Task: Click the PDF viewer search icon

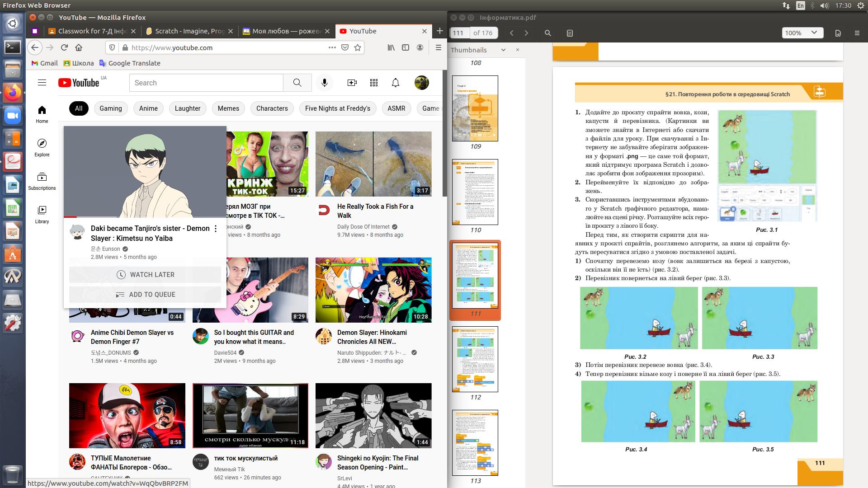Action: [x=548, y=33]
